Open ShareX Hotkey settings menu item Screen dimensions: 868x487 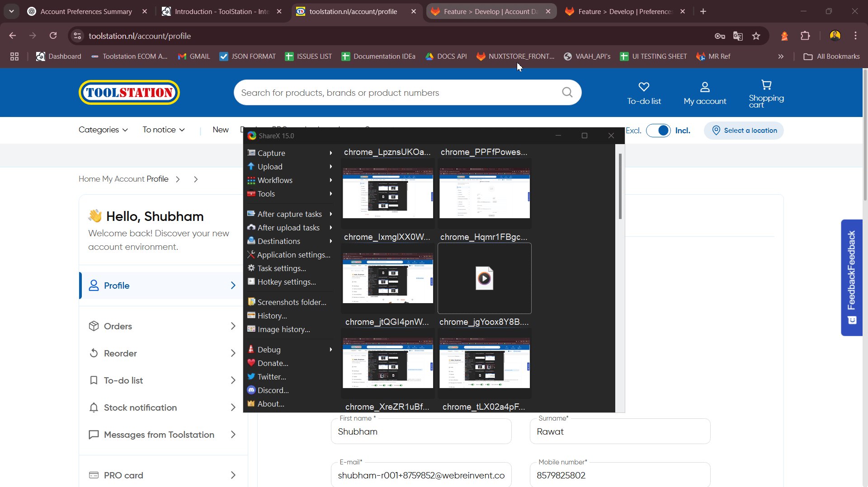pyautogui.click(x=287, y=282)
